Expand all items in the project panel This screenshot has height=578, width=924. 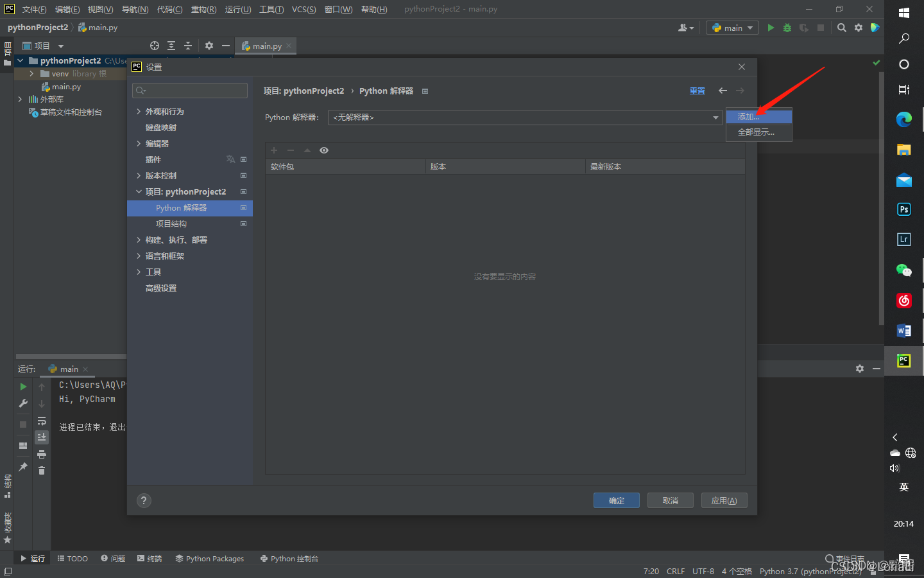coord(171,46)
